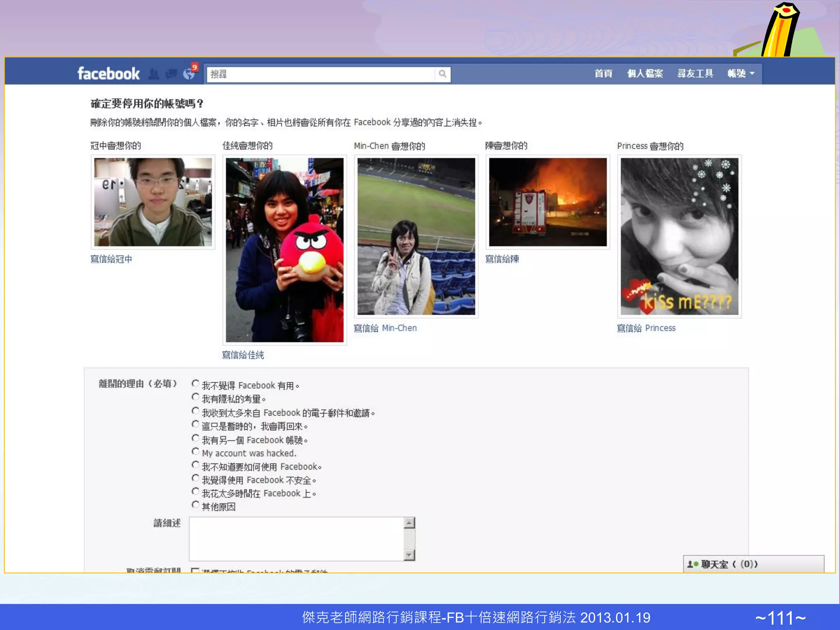This screenshot has height=630, width=840.
Task: Click 寫信給 Princess link
Action: (x=646, y=328)
